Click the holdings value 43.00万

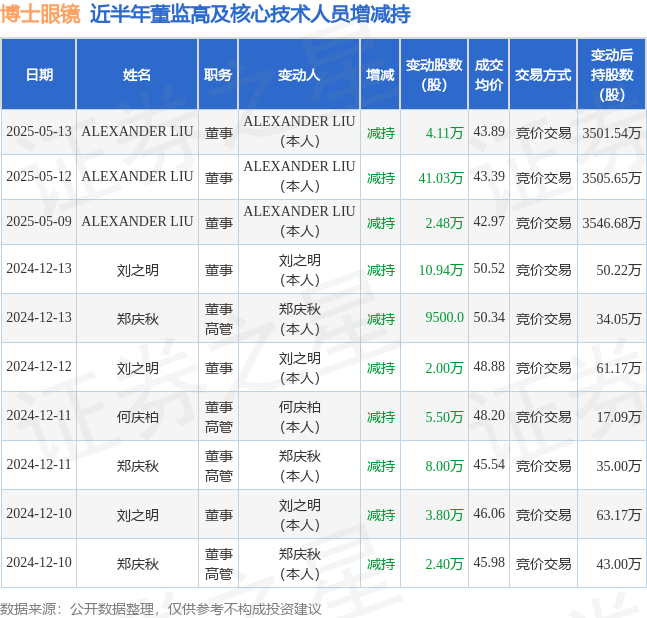coord(619,564)
